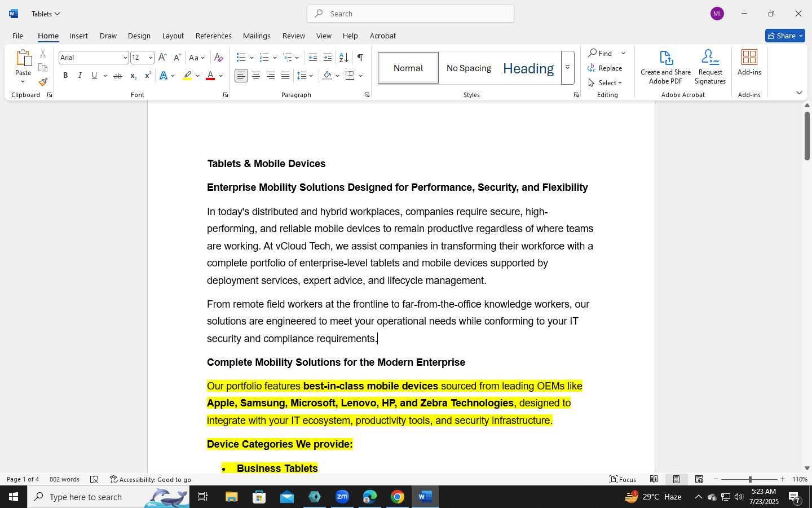Click the zoom out minus icon
The height and width of the screenshot is (508, 812).
(x=716, y=479)
